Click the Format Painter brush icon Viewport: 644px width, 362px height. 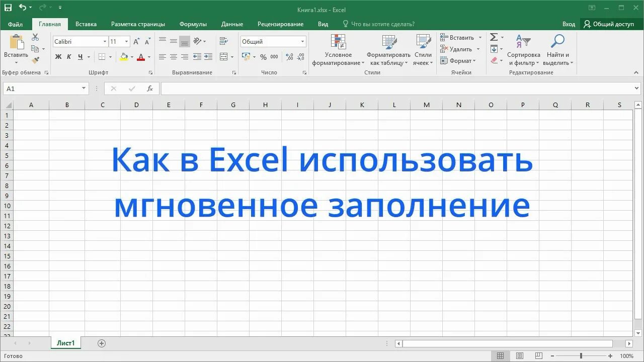[x=35, y=60]
